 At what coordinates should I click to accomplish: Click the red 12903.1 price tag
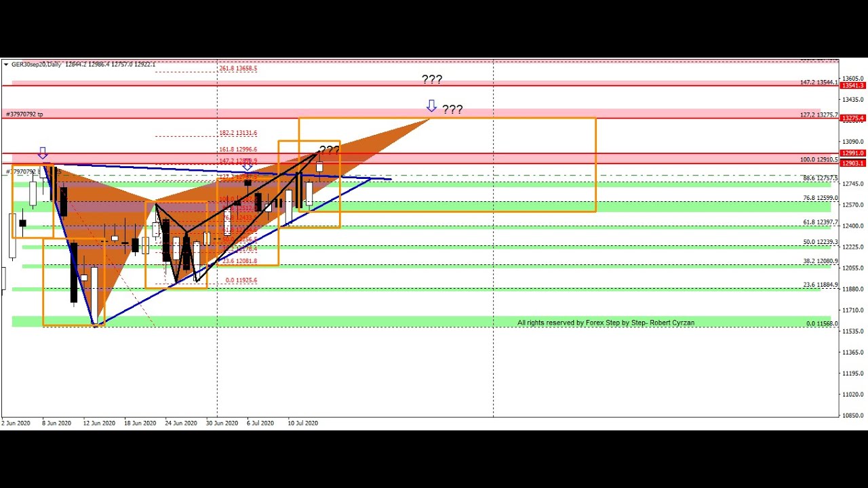click(853, 163)
